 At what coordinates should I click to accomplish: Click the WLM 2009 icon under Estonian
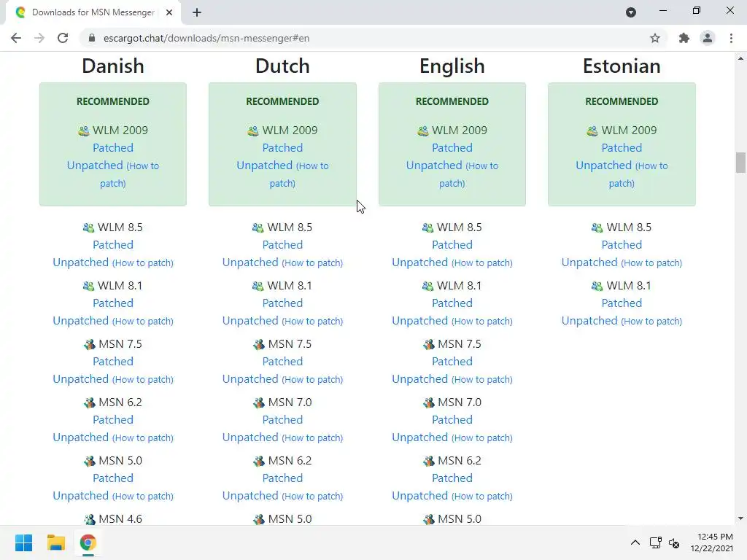(x=592, y=131)
